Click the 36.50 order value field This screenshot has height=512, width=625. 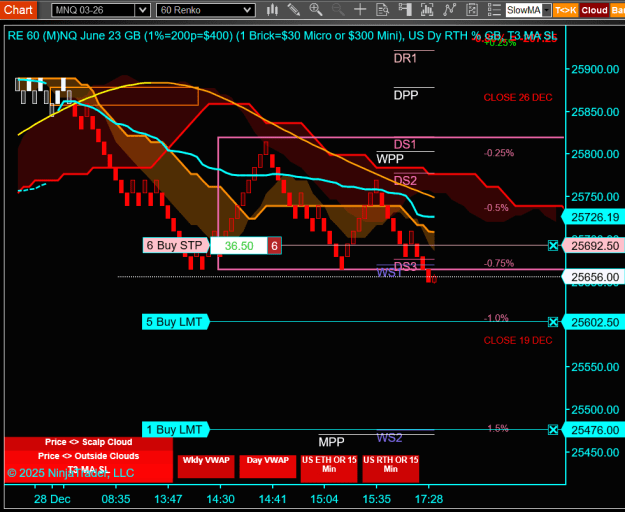click(x=239, y=246)
